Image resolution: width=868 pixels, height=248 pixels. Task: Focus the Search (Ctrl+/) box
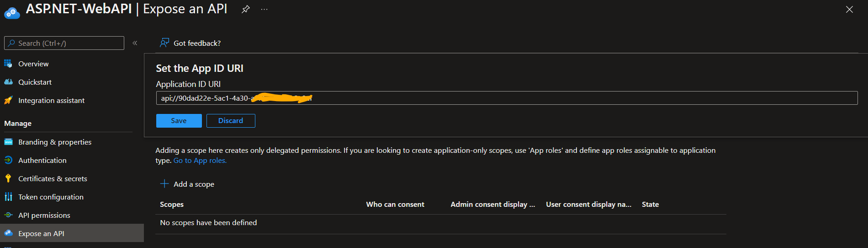point(64,43)
